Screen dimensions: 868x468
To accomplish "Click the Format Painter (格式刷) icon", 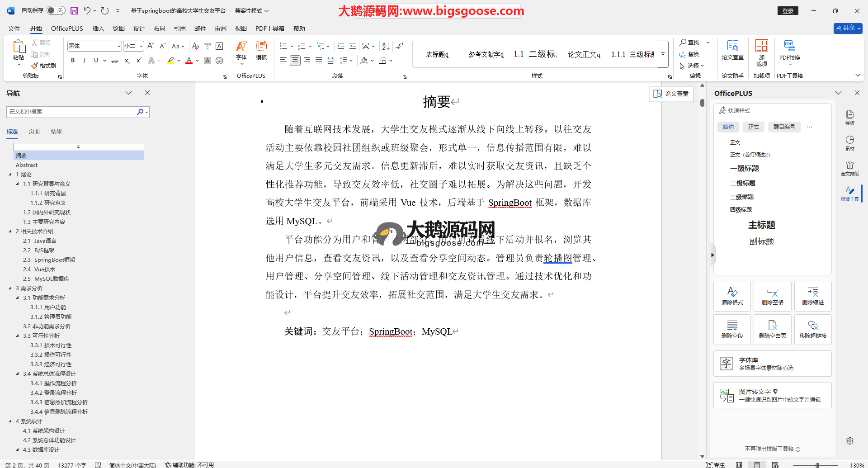I will [43, 66].
